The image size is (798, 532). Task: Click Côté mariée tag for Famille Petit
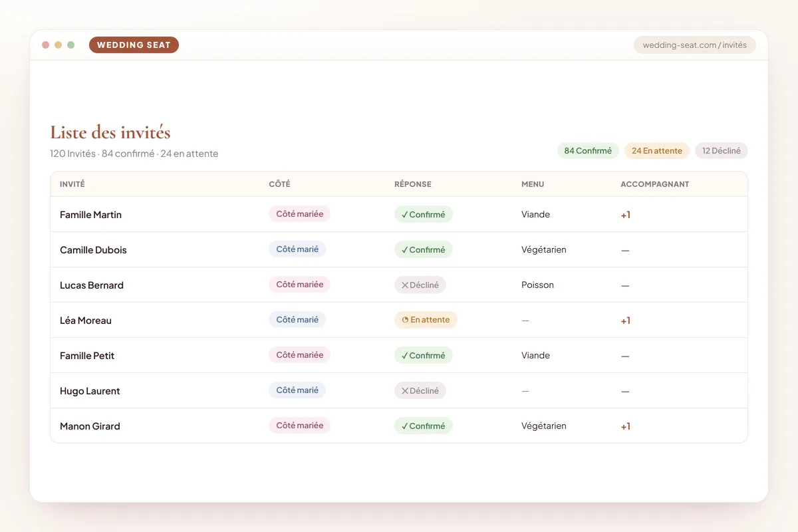(x=299, y=355)
